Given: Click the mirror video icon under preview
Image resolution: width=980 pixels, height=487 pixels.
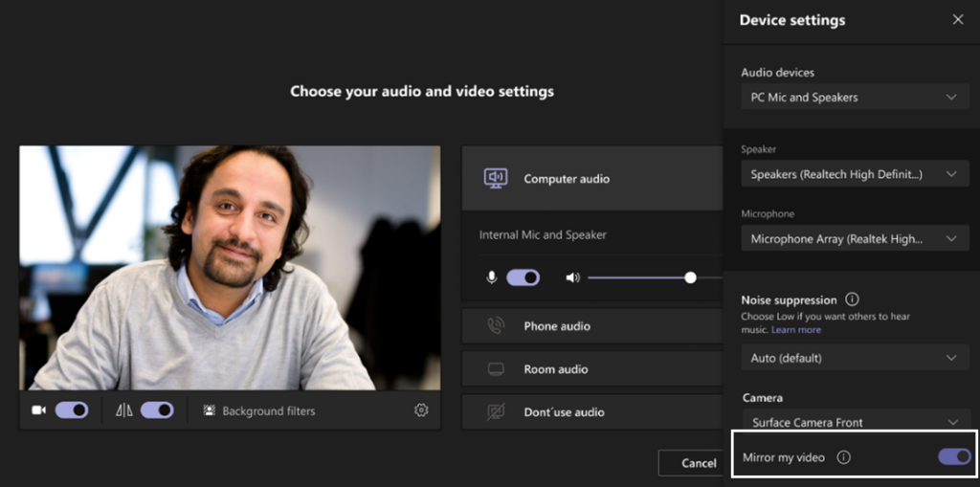Looking at the screenshot, I should coord(124,410).
